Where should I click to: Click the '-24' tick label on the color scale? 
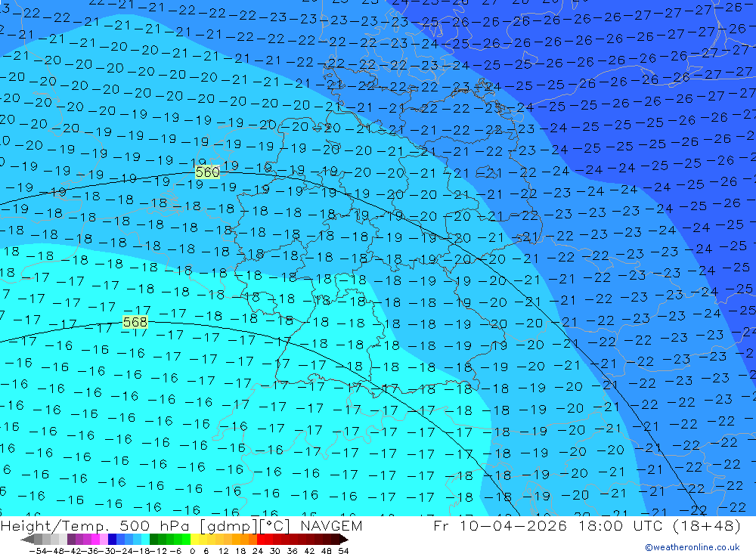125,551
